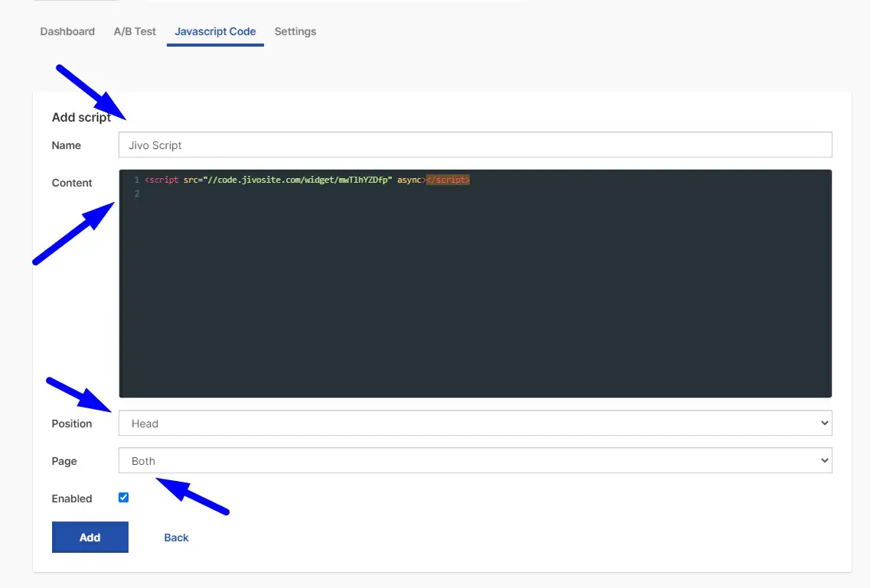This screenshot has width=870, height=588.
Task: Expand the Position dropdown showing Head
Action: pyautogui.click(x=474, y=424)
